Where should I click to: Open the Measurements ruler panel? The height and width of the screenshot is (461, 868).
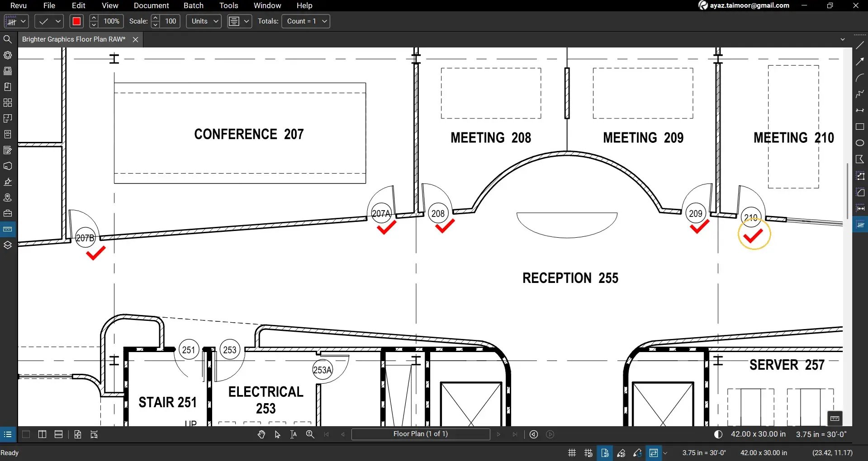pos(8,229)
